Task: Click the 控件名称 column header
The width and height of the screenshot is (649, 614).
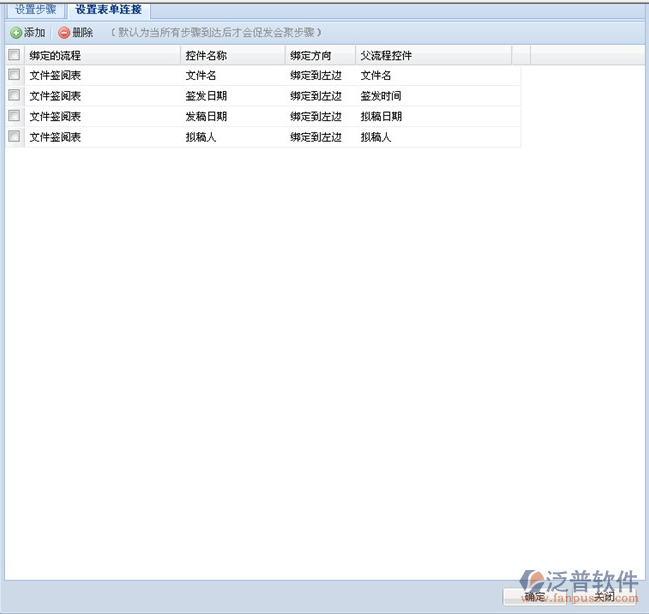Action: (x=206, y=56)
